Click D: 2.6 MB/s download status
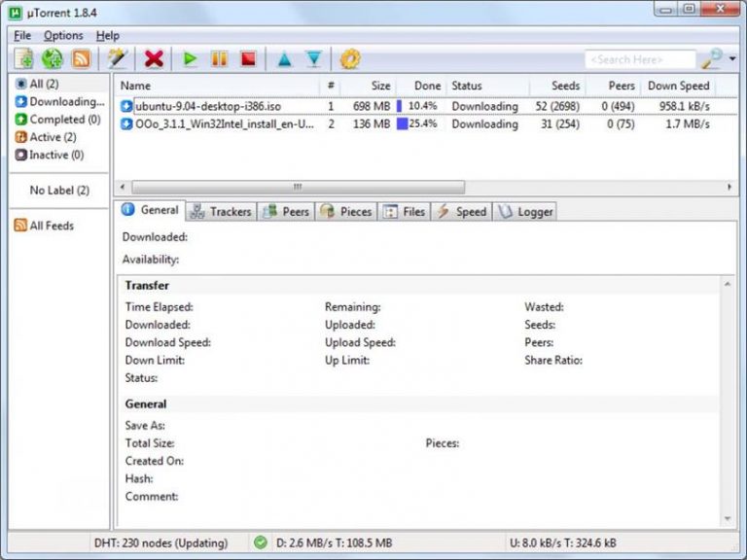 click(x=334, y=542)
